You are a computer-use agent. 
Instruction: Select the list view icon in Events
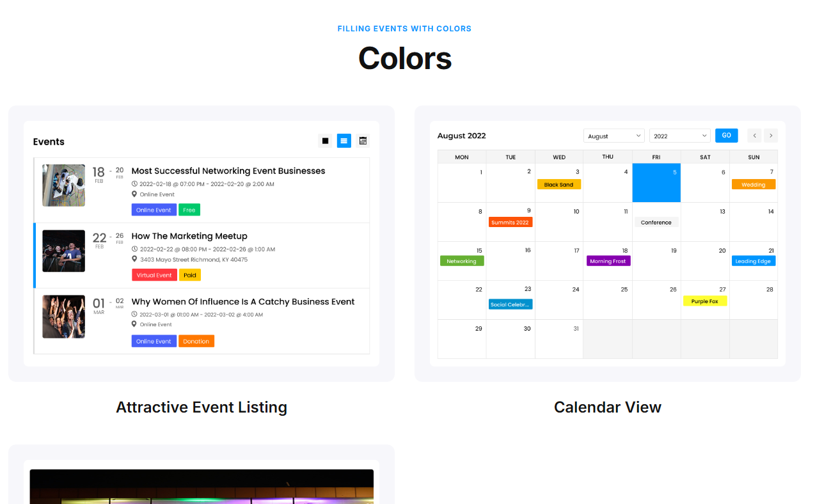coord(344,141)
